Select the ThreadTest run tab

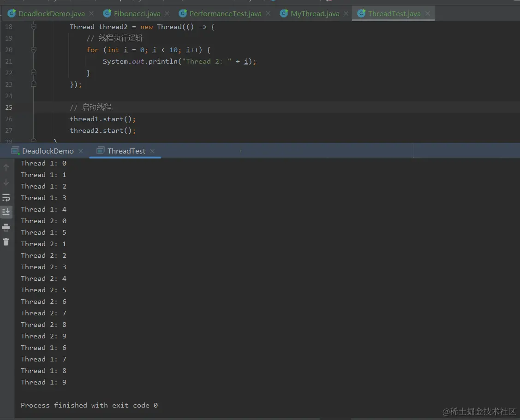126,151
